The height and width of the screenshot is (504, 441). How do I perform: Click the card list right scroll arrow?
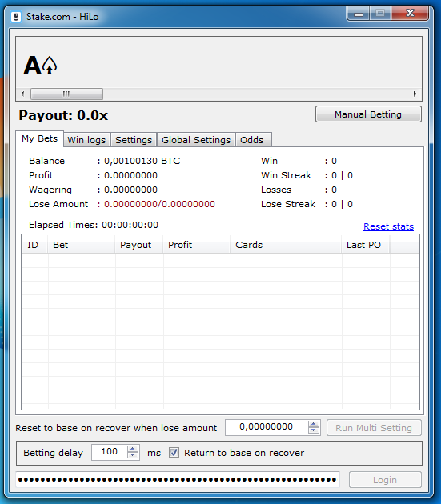coord(415,94)
